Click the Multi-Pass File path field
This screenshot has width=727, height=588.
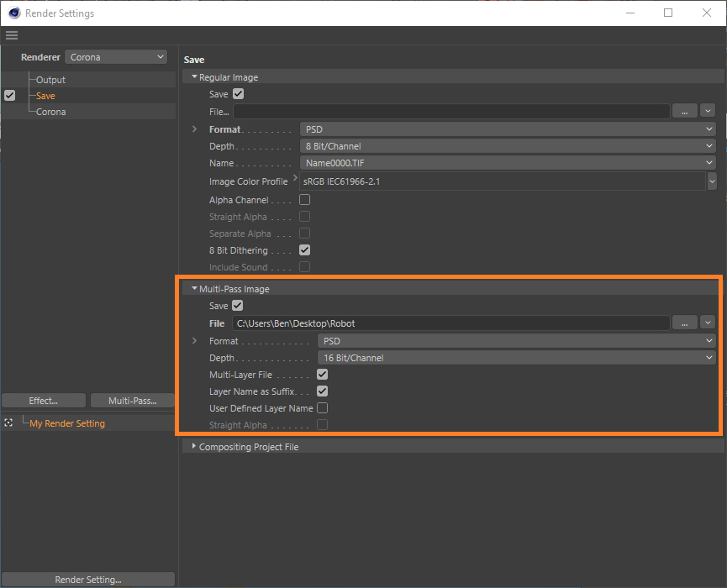tap(450, 323)
